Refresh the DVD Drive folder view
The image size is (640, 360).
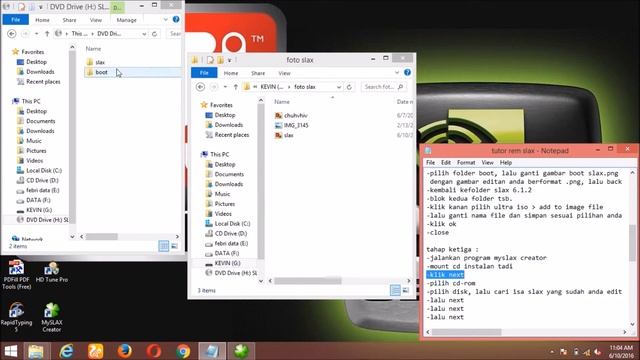point(155,33)
